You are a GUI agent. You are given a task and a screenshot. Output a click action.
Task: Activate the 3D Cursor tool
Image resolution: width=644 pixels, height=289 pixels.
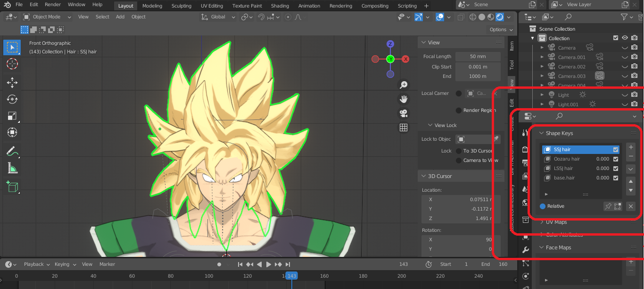point(12,64)
